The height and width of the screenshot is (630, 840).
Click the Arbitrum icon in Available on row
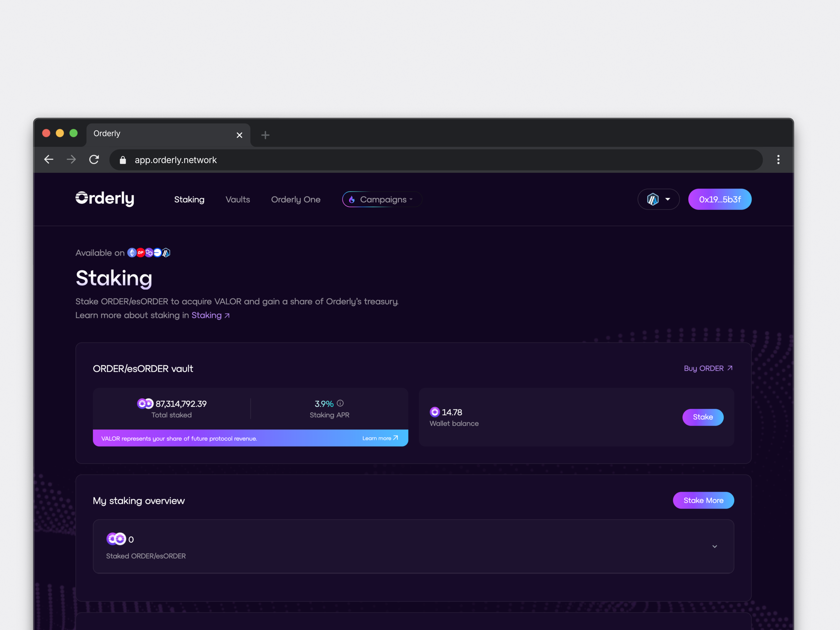tap(166, 253)
